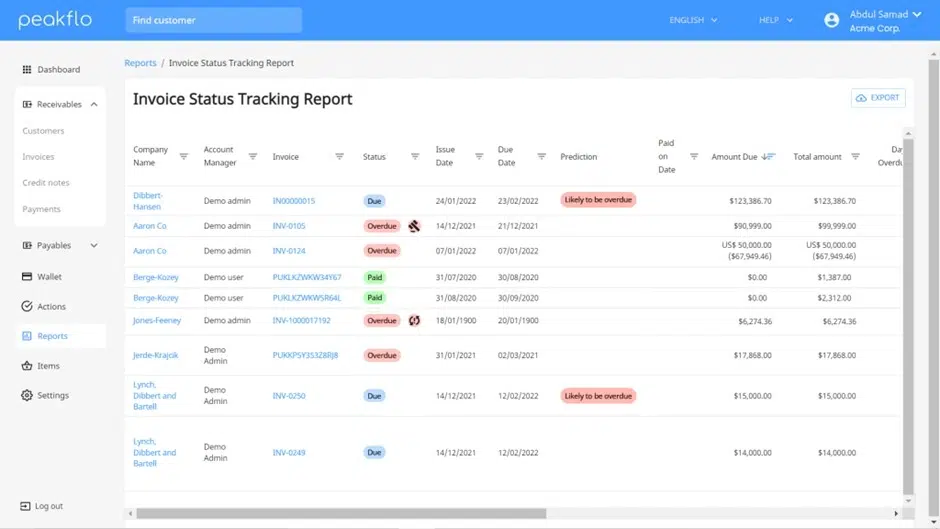This screenshot has height=529, width=940.
Task: Click the Wallet card icon
Action: click(x=26, y=276)
